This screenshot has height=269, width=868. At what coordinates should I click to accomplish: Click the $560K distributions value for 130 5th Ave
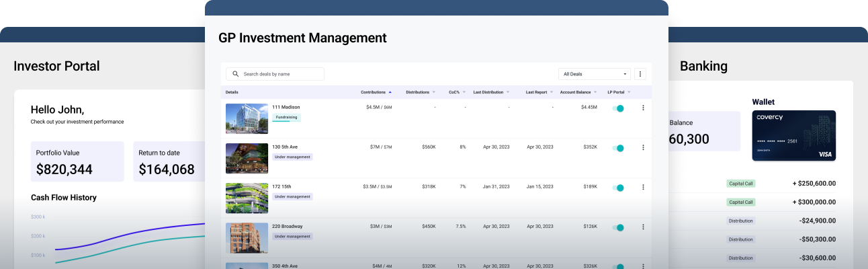coord(429,147)
